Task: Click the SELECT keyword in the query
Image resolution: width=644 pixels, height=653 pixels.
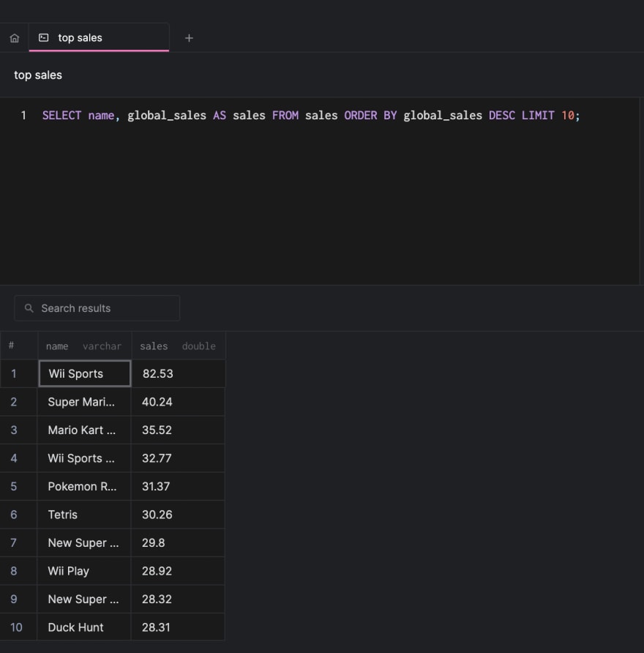Action: coord(61,116)
